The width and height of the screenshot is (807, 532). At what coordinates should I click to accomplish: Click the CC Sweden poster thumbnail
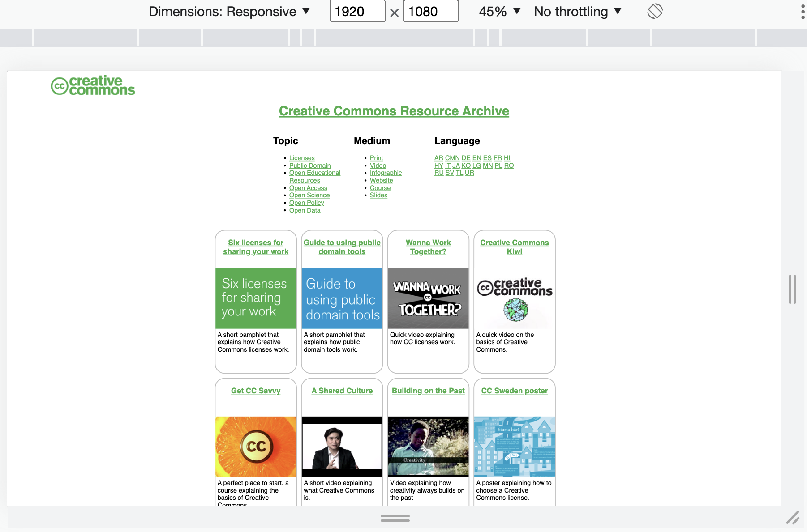coord(515,447)
